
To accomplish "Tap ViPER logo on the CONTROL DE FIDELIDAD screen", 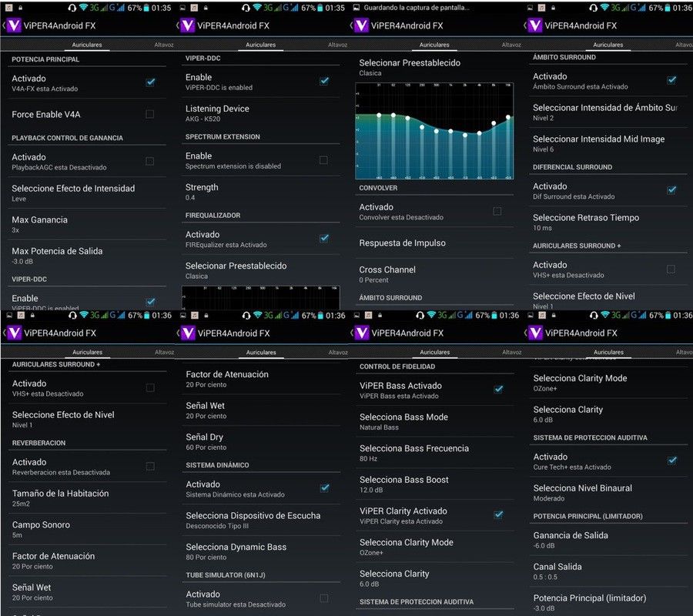I will [x=362, y=333].
